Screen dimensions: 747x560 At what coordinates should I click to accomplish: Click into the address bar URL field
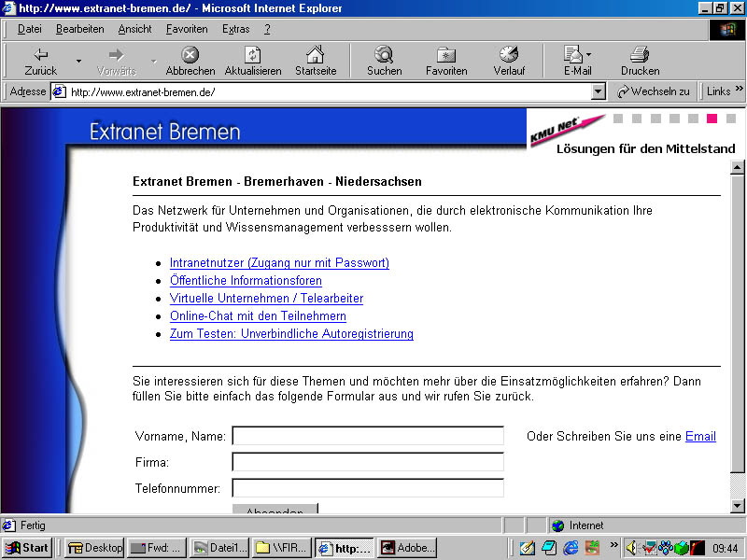click(x=329, y=91)
